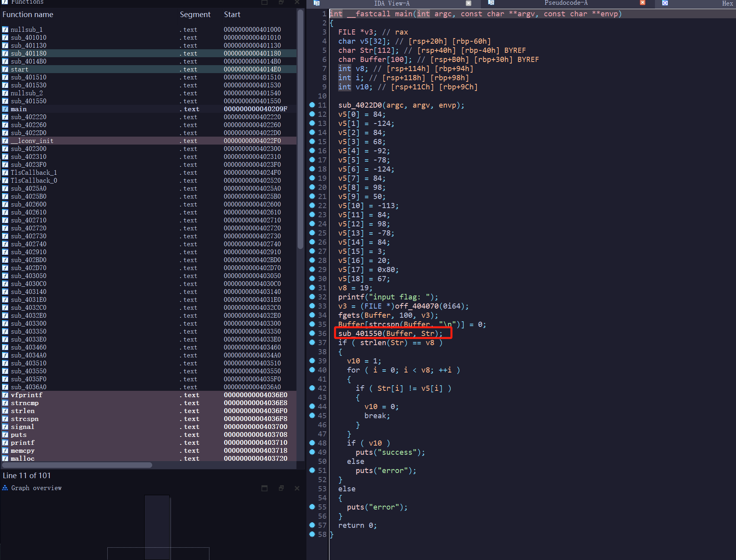
Task: Click the icon beside memcpy
Action: pyautogui.click(x=5, y=450)
